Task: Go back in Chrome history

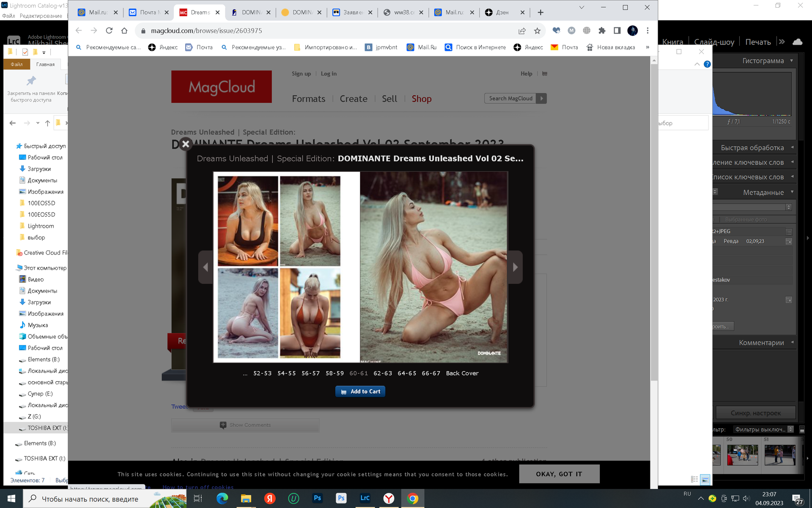Action: tap(79, 30)
